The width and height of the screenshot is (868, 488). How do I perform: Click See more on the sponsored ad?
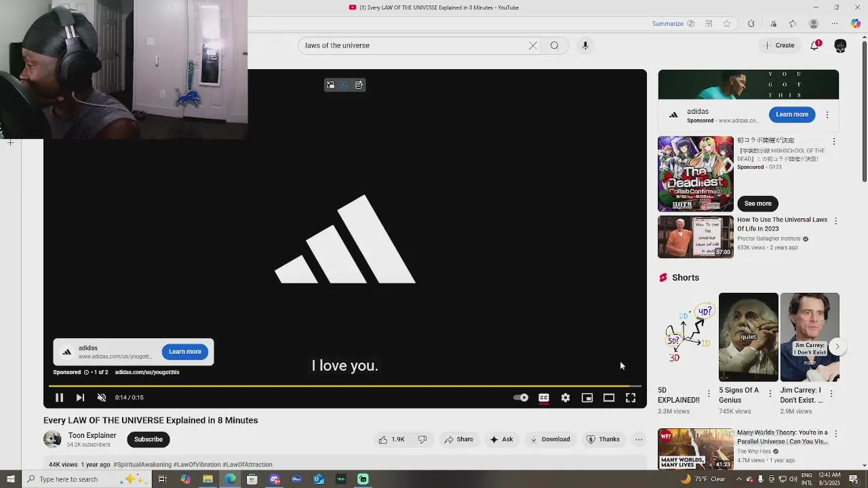758,203
